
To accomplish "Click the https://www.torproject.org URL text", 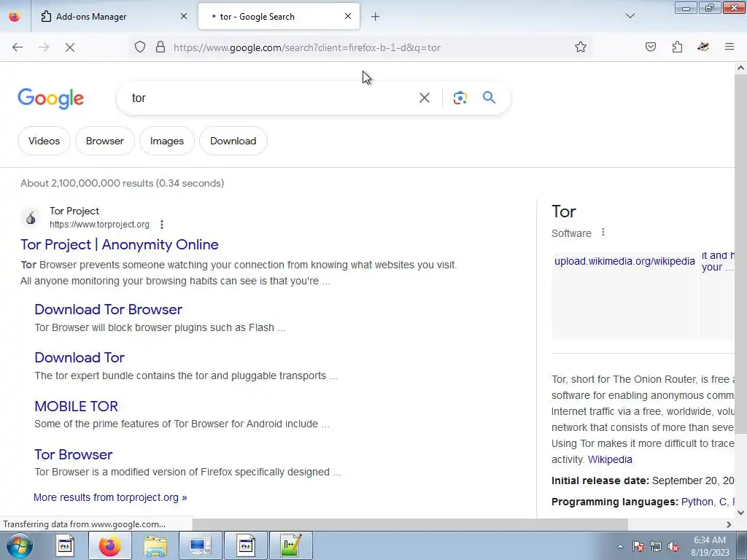I will tap(99, 225).
